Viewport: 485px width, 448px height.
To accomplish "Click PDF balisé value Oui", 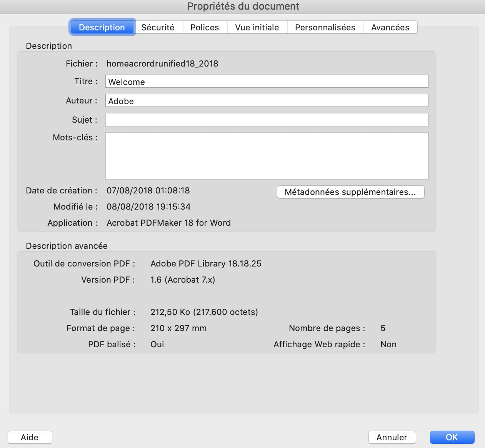I will pyautogui.click(x=157, y=344).
